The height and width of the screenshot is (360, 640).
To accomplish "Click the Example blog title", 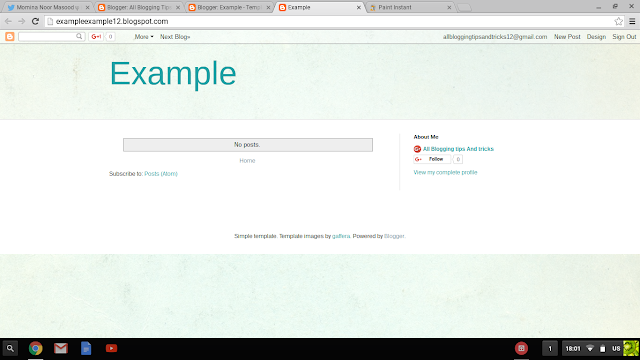I will tap(173, 74).
